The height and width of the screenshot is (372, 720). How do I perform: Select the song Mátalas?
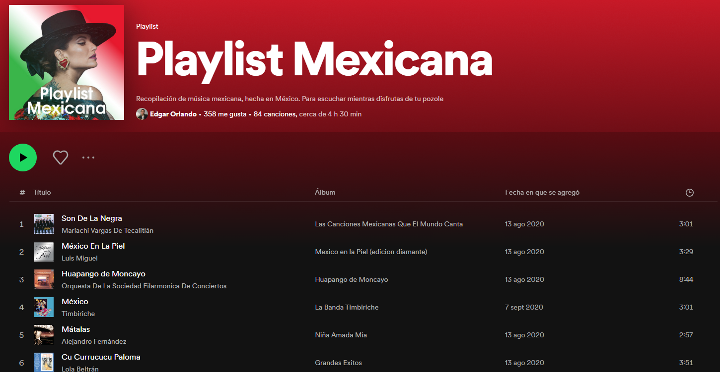76,329
